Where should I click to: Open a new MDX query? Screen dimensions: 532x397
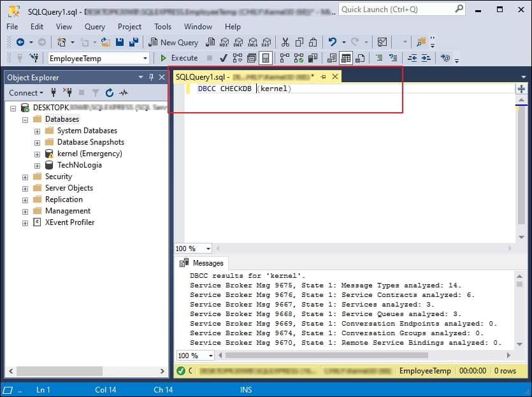[224, 43]
